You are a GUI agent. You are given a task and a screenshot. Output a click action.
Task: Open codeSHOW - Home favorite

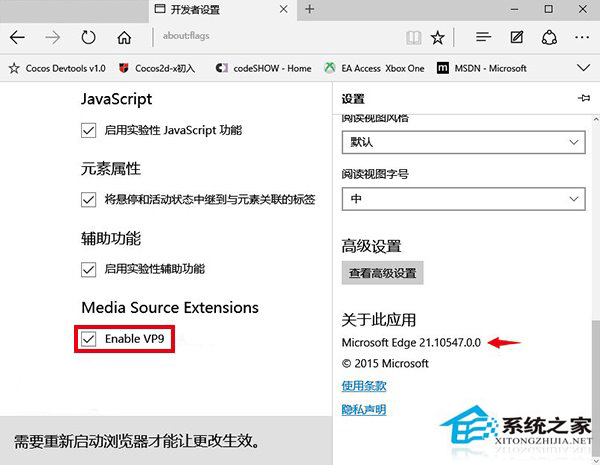tap(264, 69)
